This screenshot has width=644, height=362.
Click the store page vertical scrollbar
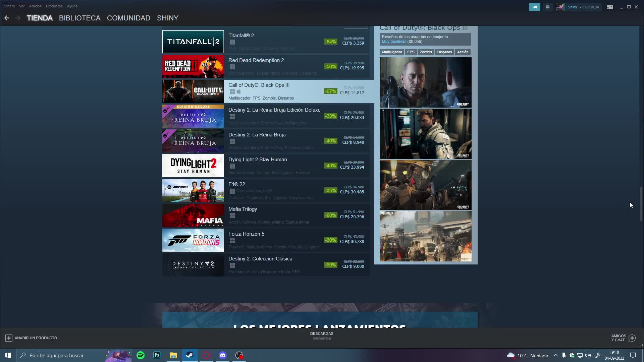[641, 204]
